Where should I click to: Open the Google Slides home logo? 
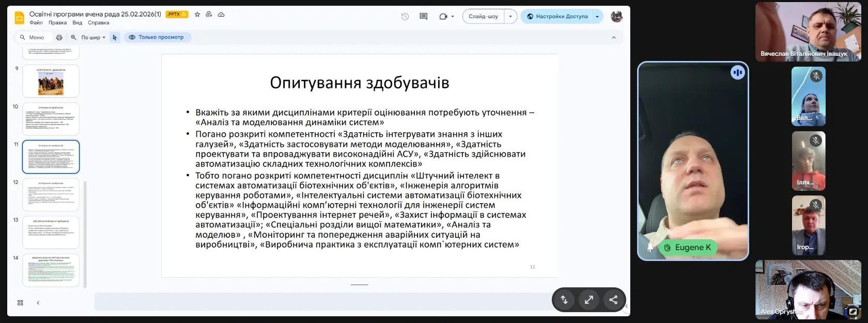[x=19, y=18]
